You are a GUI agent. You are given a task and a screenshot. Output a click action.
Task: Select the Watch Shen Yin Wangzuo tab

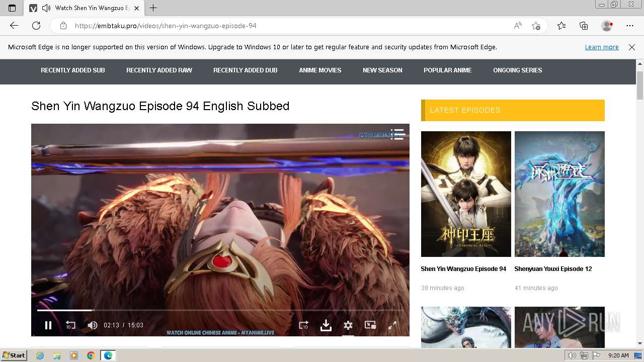pos(84,8)
